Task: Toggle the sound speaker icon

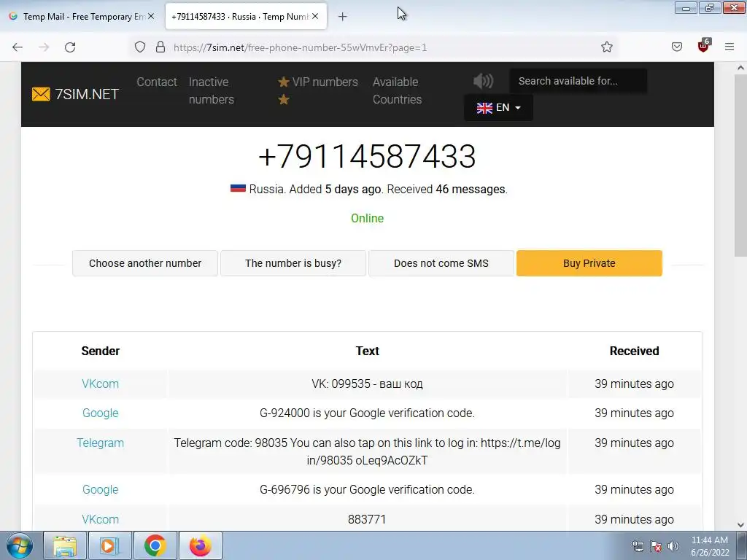Action: pyautogui.click(x=483, y=81)
